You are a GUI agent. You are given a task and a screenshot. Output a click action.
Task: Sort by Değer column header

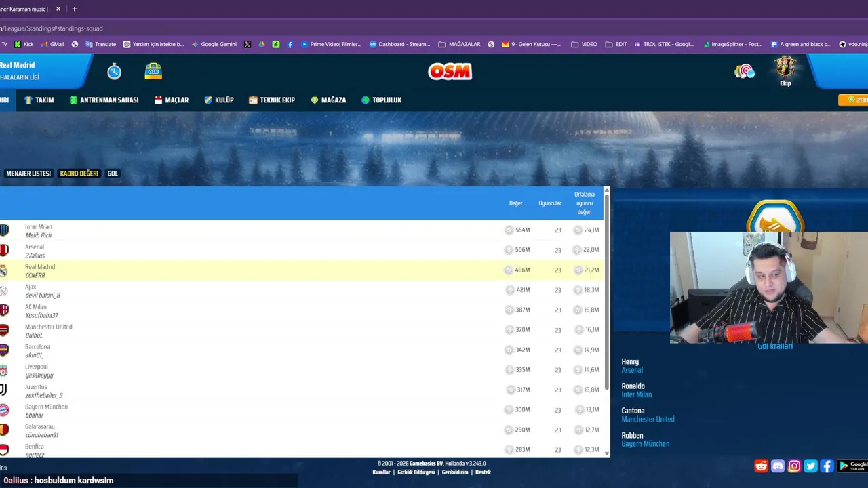[x=515, y=203]
